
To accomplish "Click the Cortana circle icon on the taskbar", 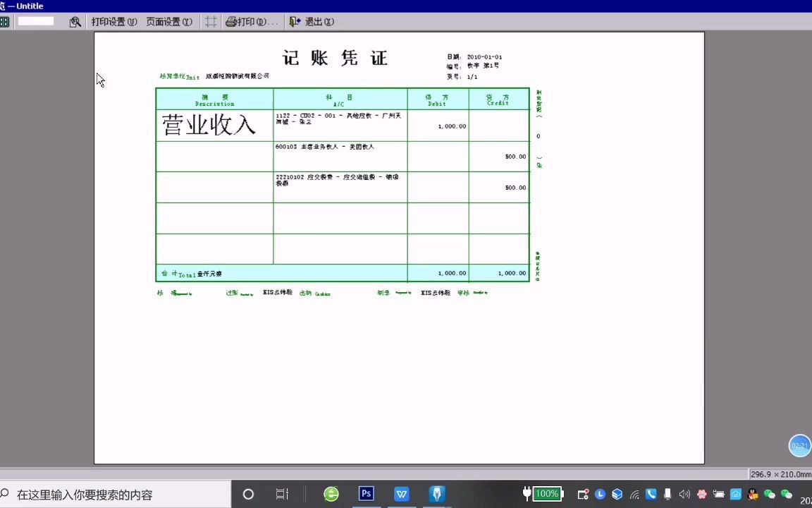I will (x=248, y=494).
